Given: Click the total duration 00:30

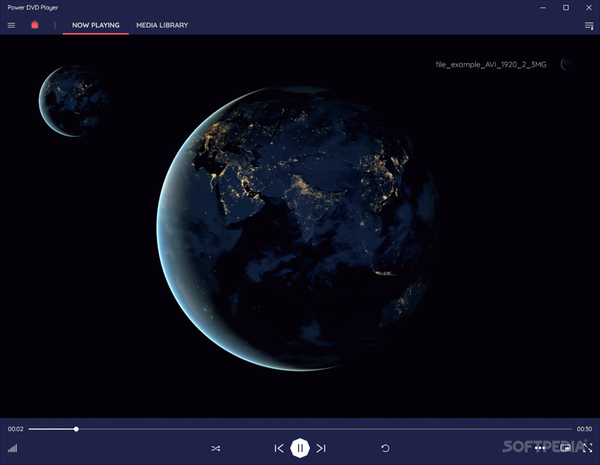Looking at the screenshot, I should pos(584,429).
